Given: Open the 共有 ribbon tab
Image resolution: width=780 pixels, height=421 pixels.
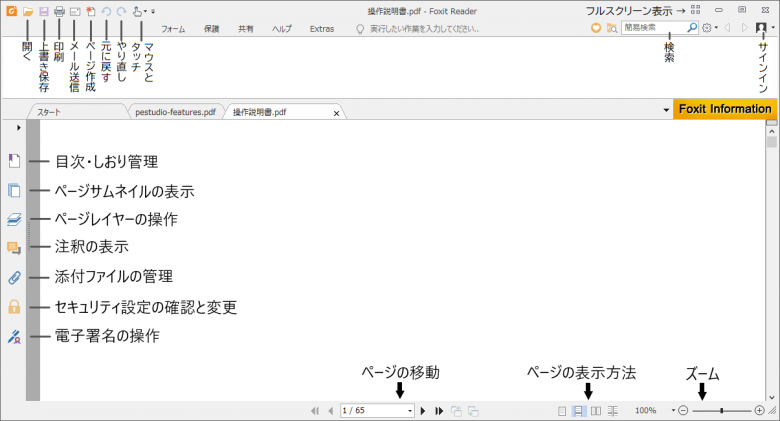Looking at the screenshot, I should coord(246,29).
